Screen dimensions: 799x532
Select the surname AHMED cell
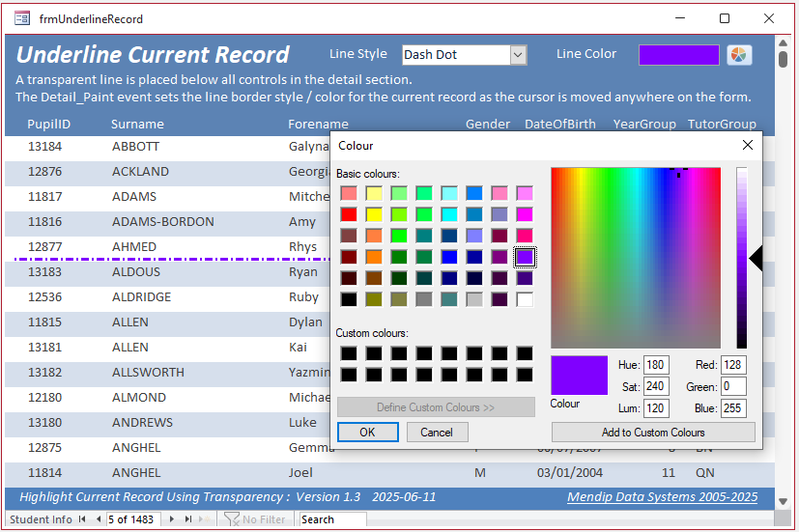[x=134, y=246]
